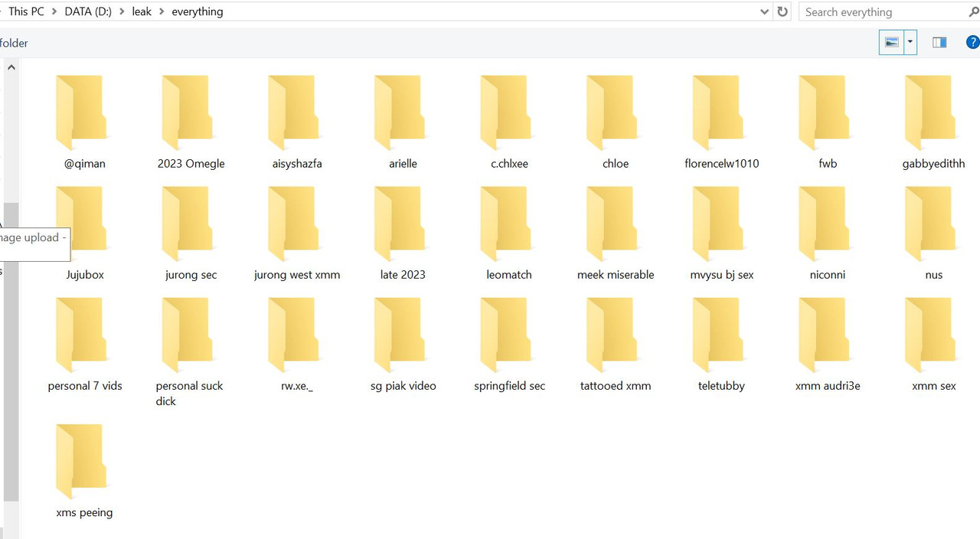Click the search magnifier icon

point(973,11)
